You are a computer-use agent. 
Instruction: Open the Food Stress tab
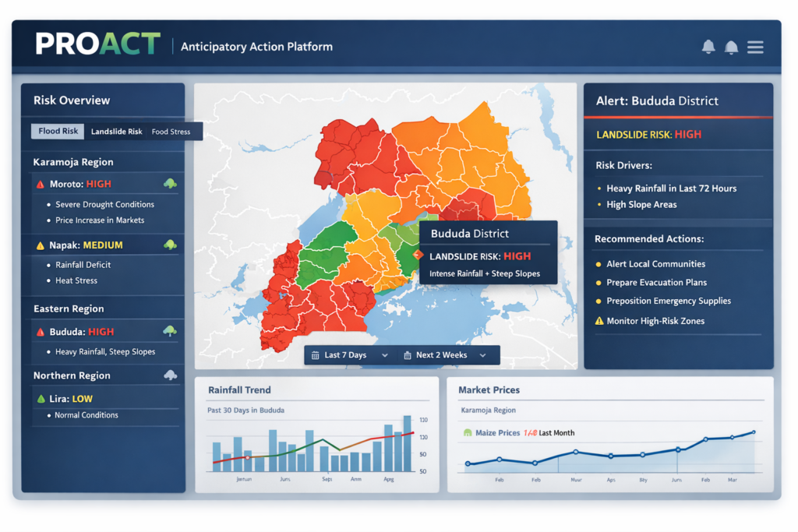click(171, 132)
